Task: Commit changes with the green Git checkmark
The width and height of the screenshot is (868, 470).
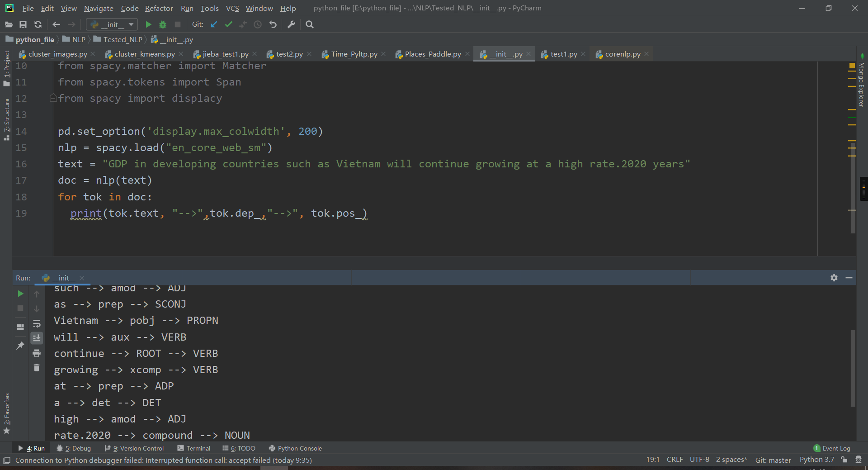Action: coord(229,24)
